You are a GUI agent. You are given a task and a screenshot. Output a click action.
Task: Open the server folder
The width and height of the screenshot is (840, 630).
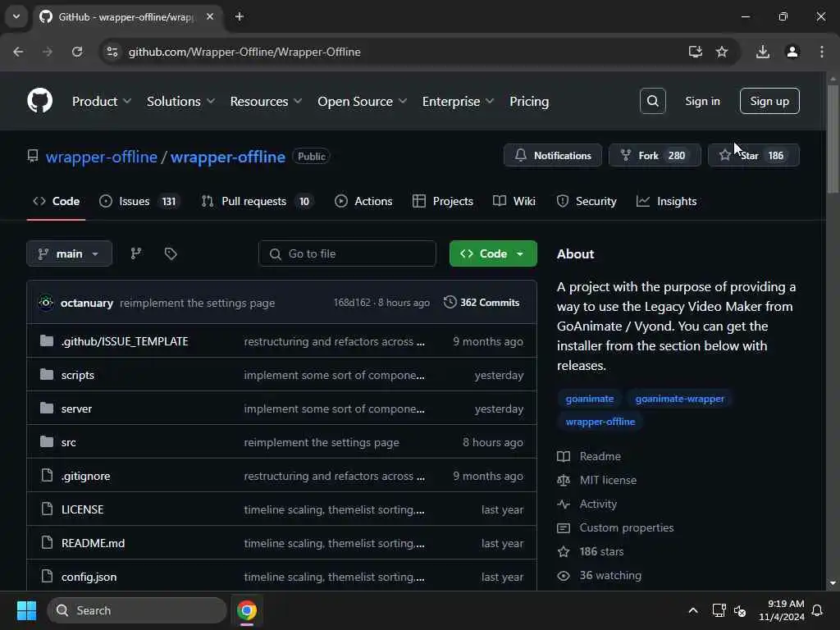click(x=76, y=409)
